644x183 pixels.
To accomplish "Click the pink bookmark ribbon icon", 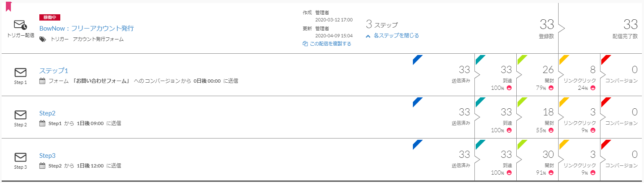I will tap(8, 6).
